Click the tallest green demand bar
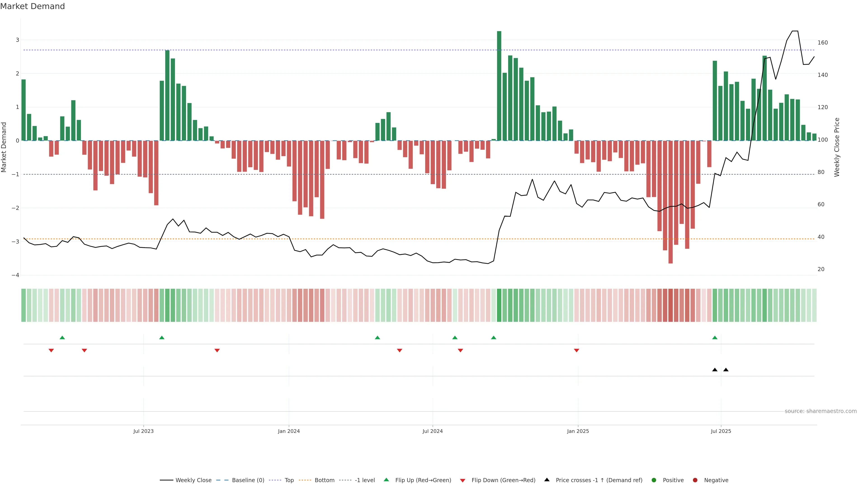 click(x=499, y=86)
